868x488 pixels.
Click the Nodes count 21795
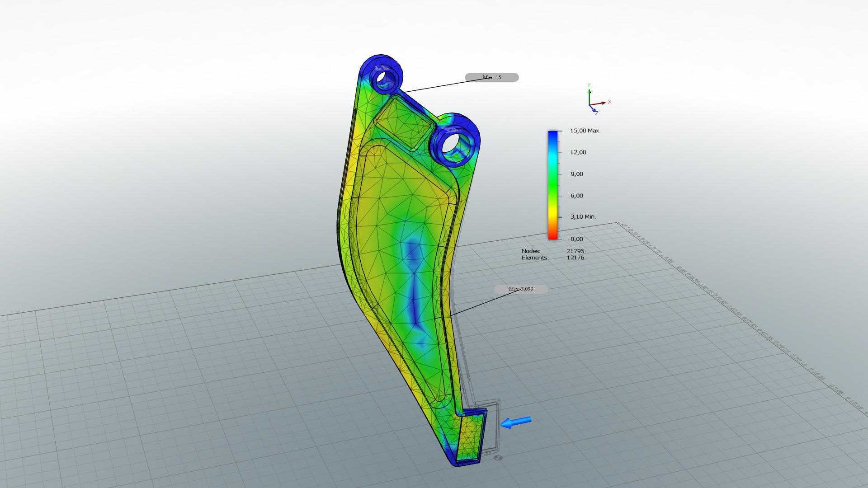[x=576, y=251]
